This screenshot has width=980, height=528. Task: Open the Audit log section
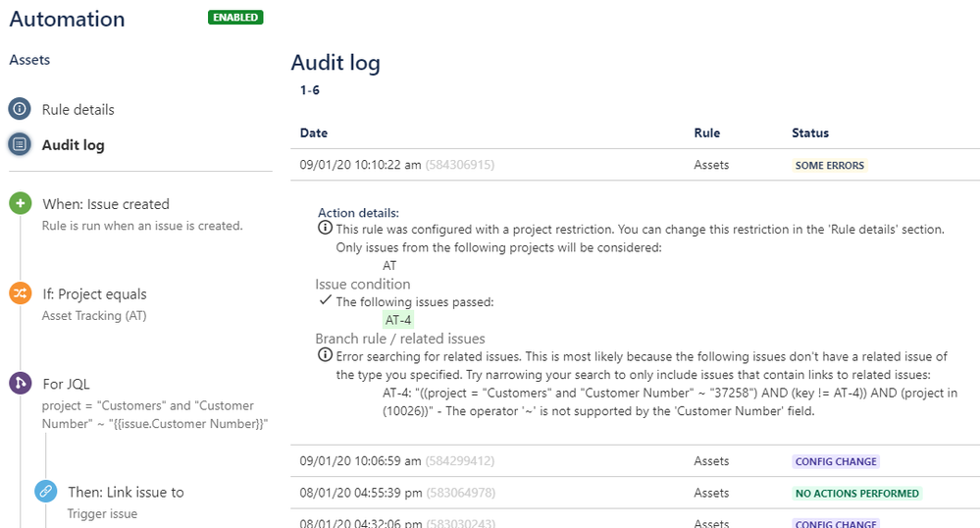(x=74, y=145)
